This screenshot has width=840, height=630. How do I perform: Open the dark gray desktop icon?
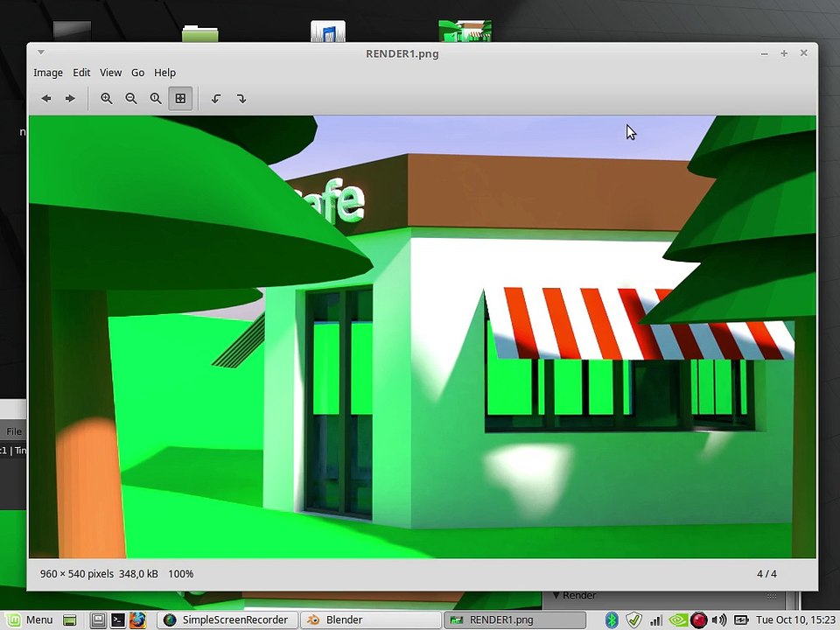(x=72, y=31)
